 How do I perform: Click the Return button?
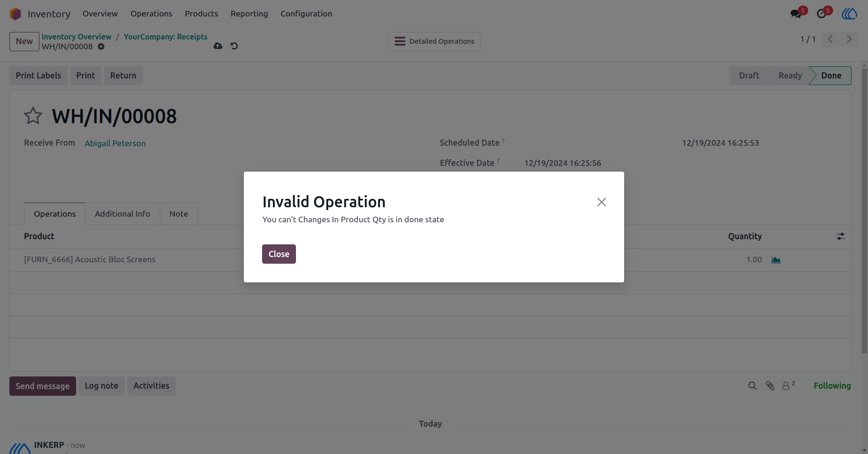[123, 76]
